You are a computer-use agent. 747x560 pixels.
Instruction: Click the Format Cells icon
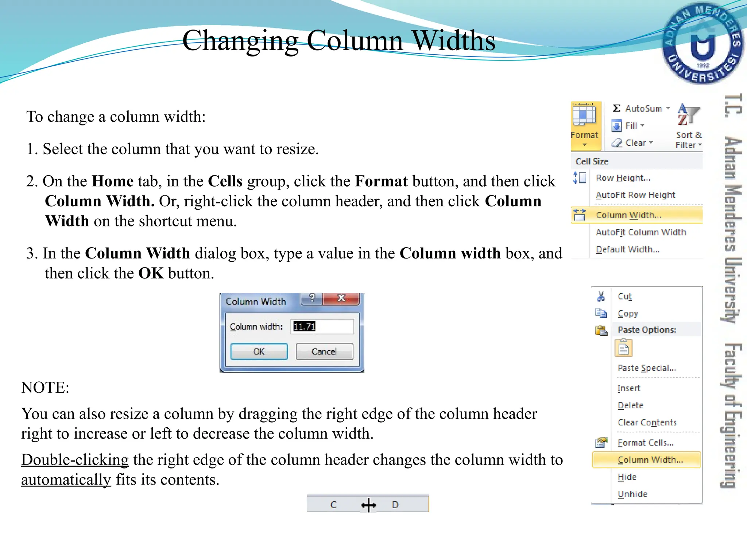click(x=601, y=443)
